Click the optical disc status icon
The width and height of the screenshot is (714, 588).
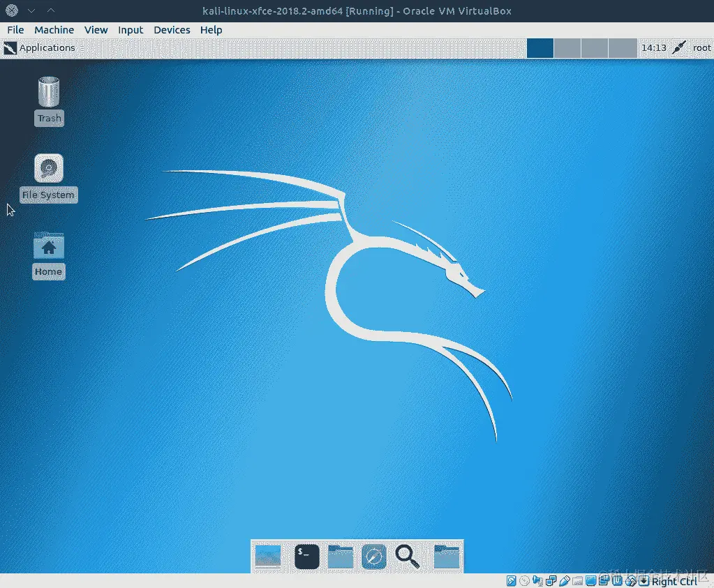[525, 581]
